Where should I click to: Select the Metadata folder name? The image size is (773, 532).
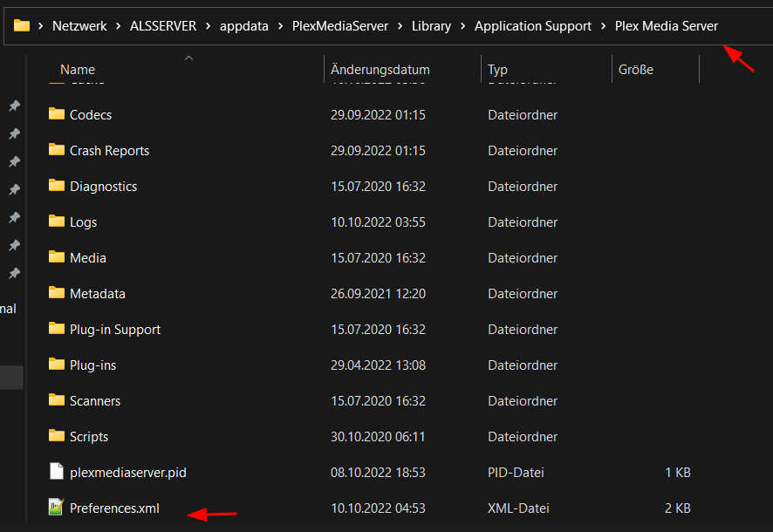click(98, 294)
